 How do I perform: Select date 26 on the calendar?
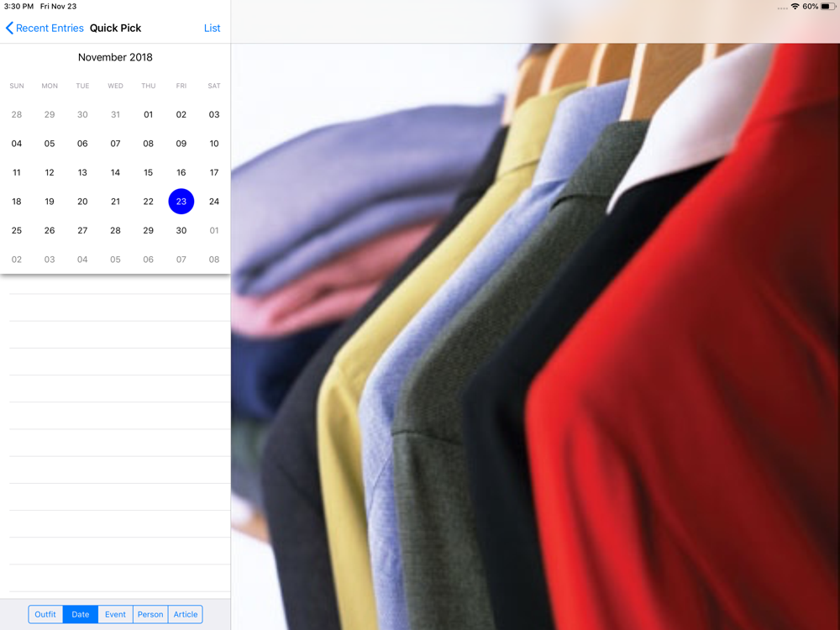pyautogui.click(x=50, y=230)
